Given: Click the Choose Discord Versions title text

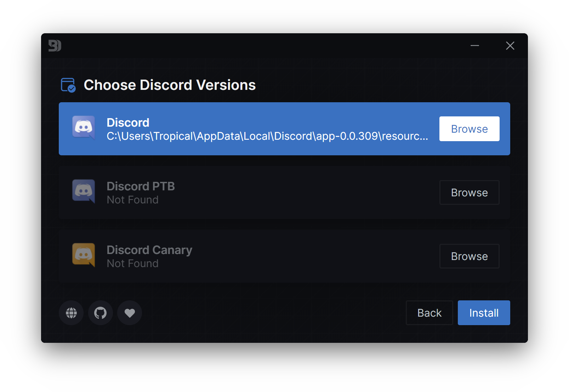Looking at the screenshot, I should (x=170, y=85).
